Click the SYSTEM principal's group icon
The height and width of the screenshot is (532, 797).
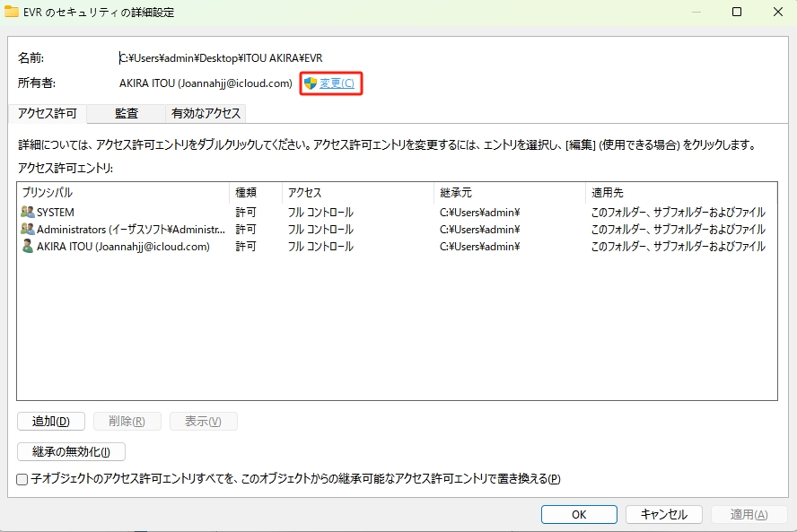(x=27, y=213)
